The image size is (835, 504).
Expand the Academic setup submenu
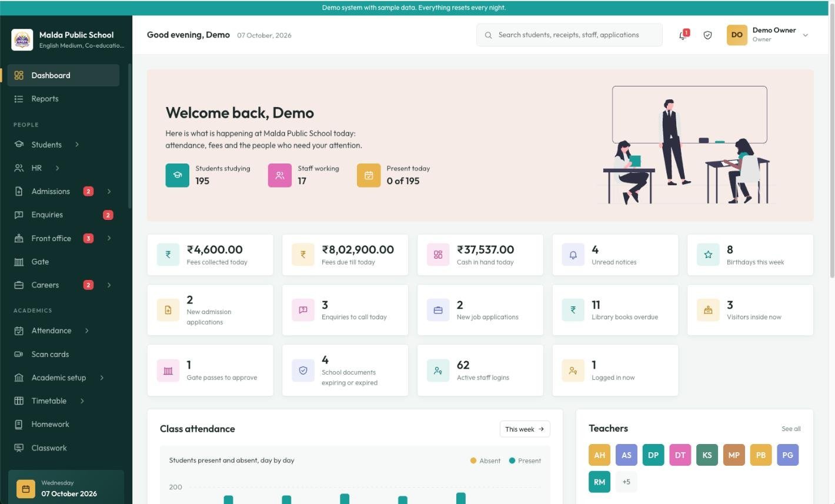click(x=102, y=378)
